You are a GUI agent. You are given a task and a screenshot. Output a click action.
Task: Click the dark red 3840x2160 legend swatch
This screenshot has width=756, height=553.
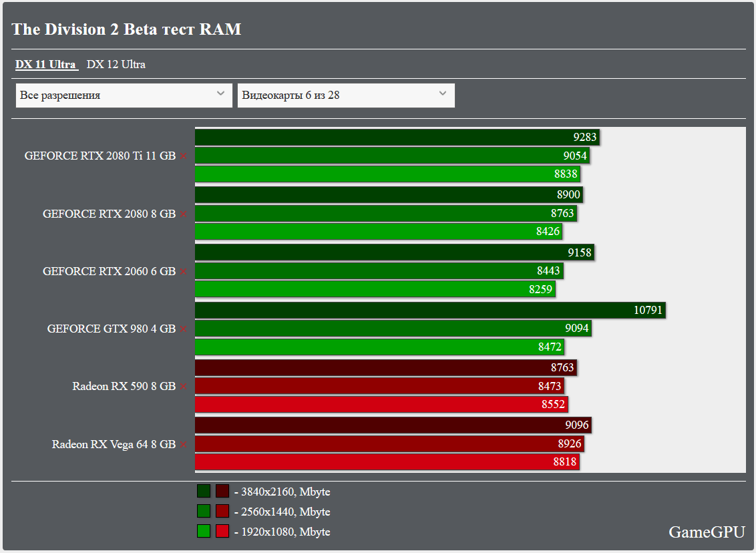pyautogui.click(x=222, y=492)
